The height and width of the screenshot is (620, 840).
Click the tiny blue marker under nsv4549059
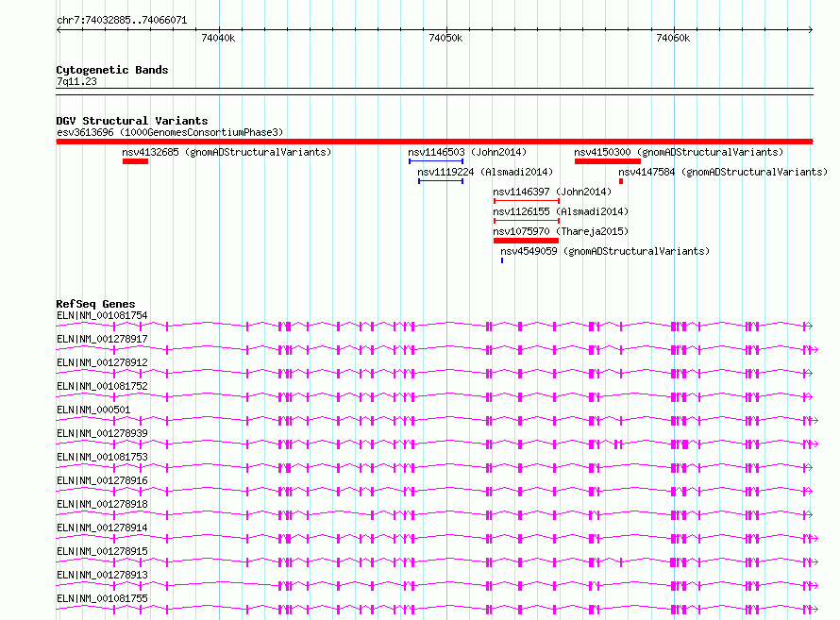(502, 260)
